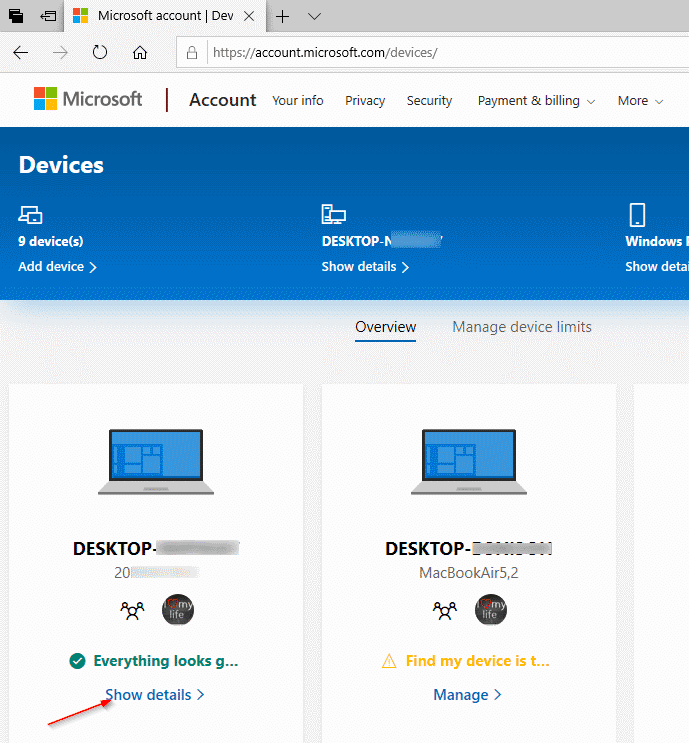Click the padlock site security icon
Image resolution: width=689 pixels, height=743 pixels.
[191, 52]
